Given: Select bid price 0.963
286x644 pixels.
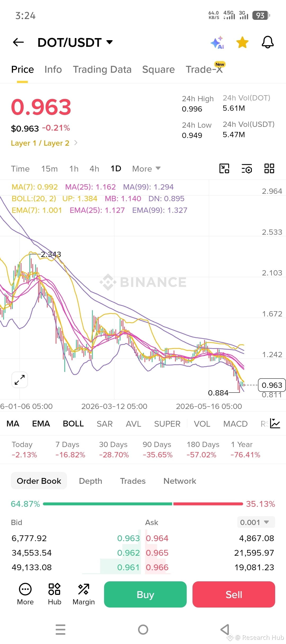Looking at the screenshot, I should [128, 538].
